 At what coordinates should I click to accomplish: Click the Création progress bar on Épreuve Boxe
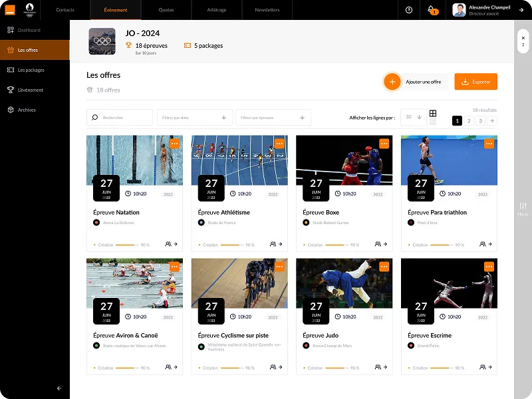tap(337, 245)
